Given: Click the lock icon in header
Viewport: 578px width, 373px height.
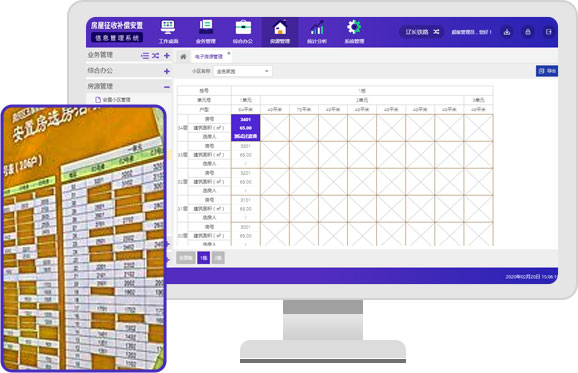Looking at the screenshot, I should (x=527, y=32).
